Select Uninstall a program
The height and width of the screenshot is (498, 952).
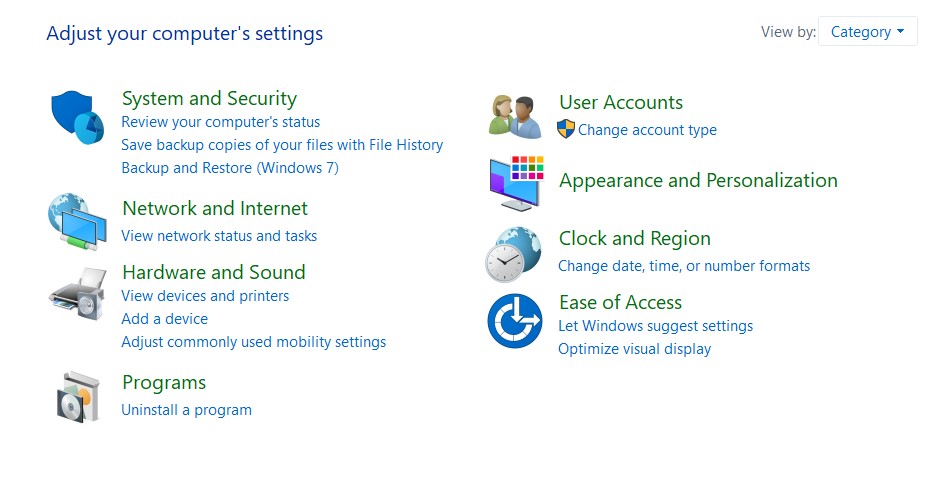pos(186,410)
